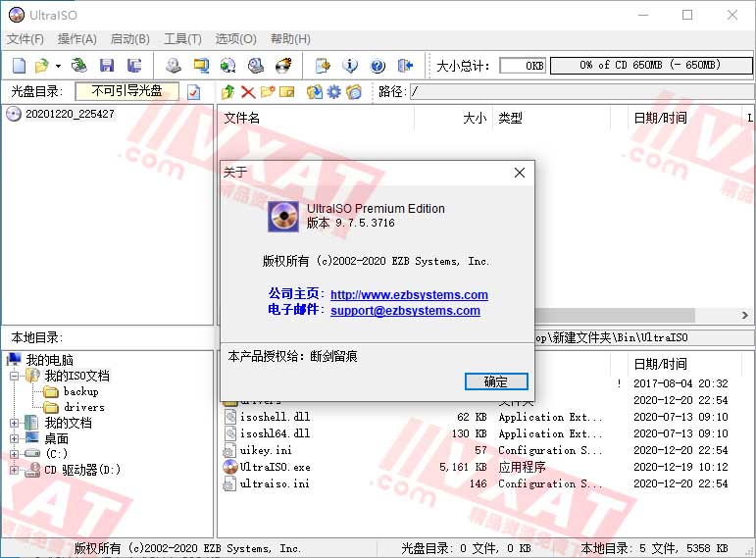Click the blue info bubble toolbar icon
This screenshot has height=558, width=756.
click(x=350, y=66)
